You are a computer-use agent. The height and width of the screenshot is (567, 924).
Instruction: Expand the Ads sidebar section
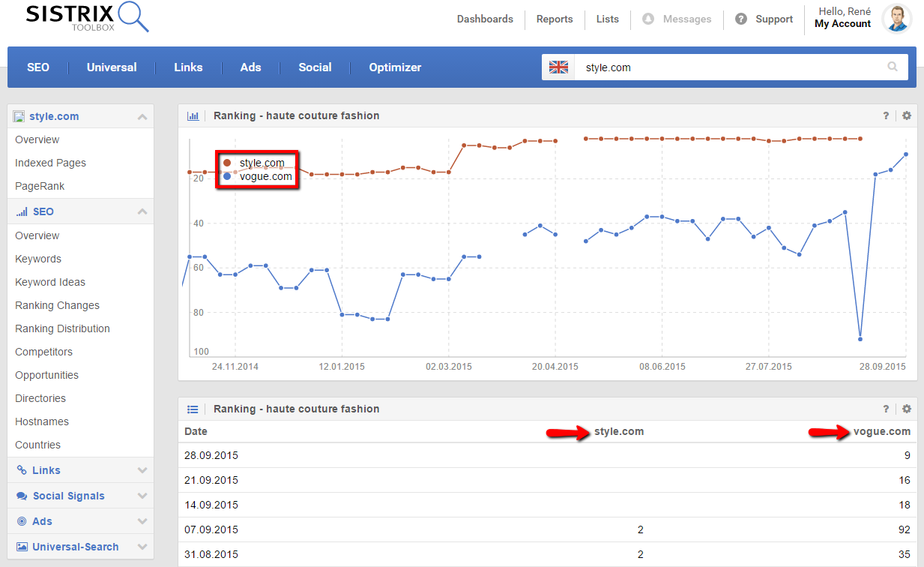[142, 521]
